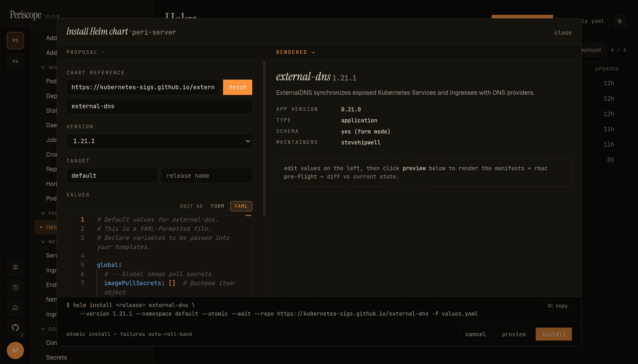638x364 pixels.
Task: Switch to the PA cluster avatar
Action: 15,62
